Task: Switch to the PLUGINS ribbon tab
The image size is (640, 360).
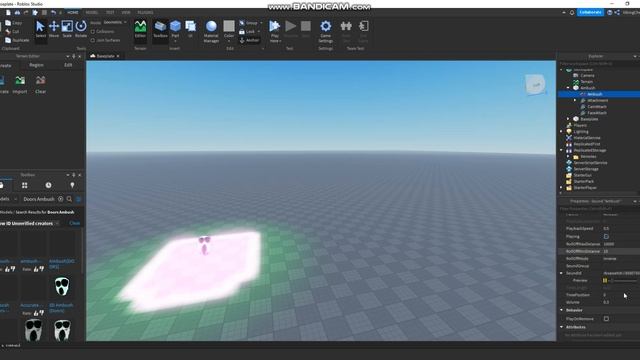Action: pos(145,13)
